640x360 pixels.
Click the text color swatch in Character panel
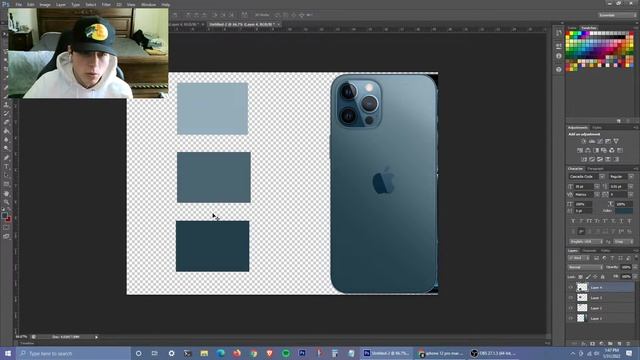coord(624,211)
